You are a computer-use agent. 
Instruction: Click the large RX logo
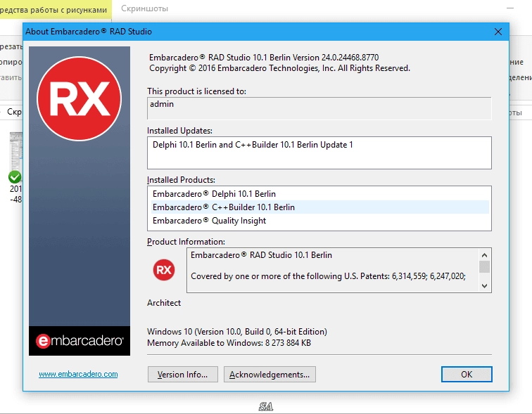point(79,98)
